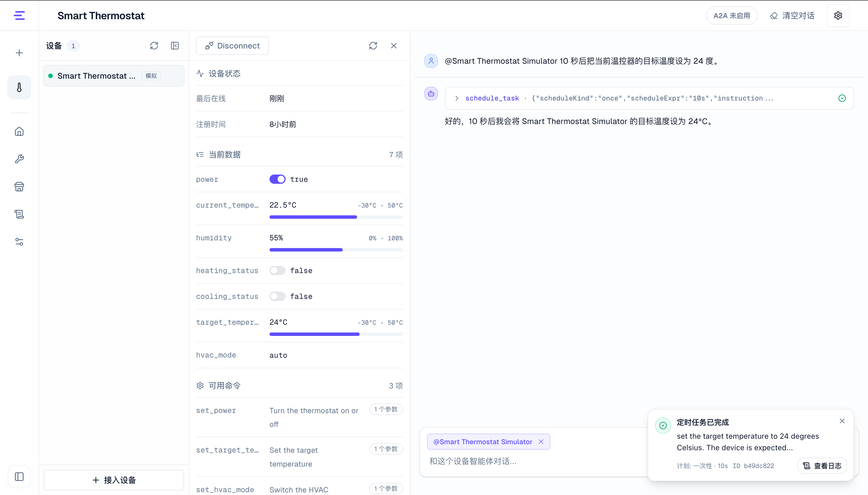Select the Smart Thermostat device row
The width and height of the screenshot is (868, 495).
tap(113, 76)
